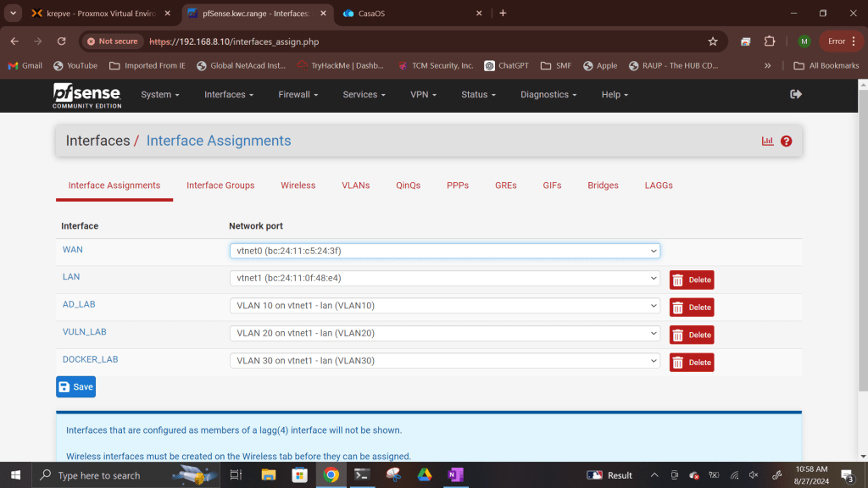Expand the DOCKER_LAB network port dropdown
The height and width of the screenshot is (488, 868).
point(444,361)
